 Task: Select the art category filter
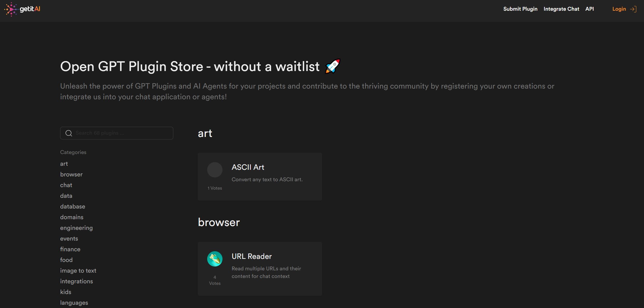(64, 164)
